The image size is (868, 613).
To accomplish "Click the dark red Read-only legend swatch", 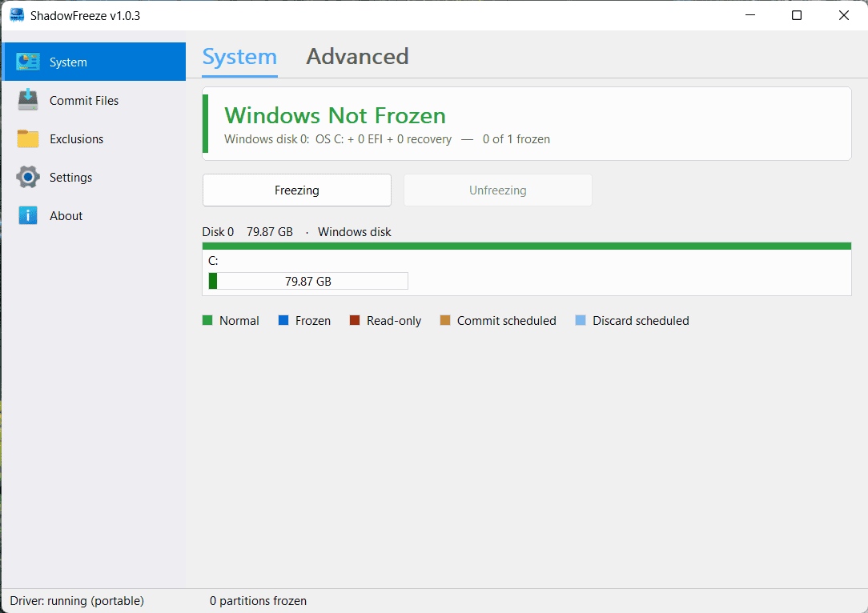I will pyautogui.click(x=355, y=320).
